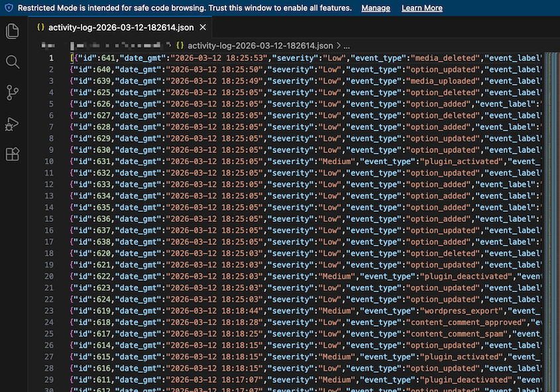This screenshot has height=392, width=560.
Task: Click the JSON {} icon on the editor tab
Action: coord(40,28)
